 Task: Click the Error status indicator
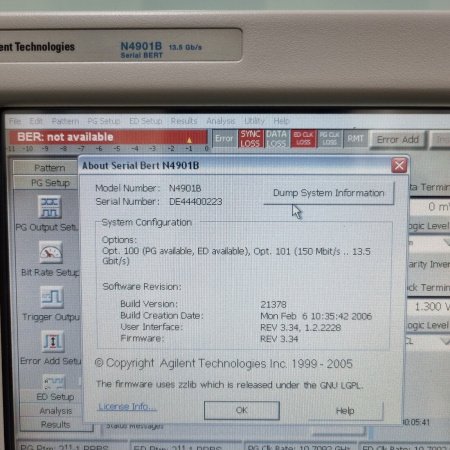tap(224, 138)
